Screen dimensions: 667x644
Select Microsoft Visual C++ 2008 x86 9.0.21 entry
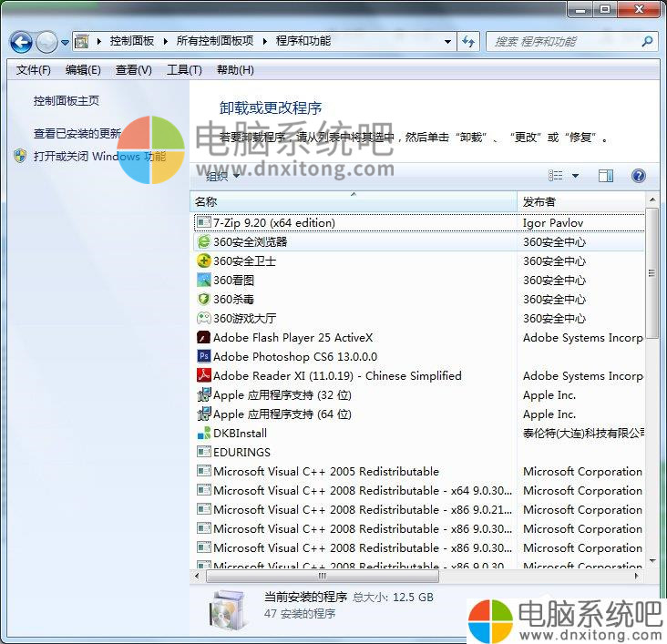419,509
